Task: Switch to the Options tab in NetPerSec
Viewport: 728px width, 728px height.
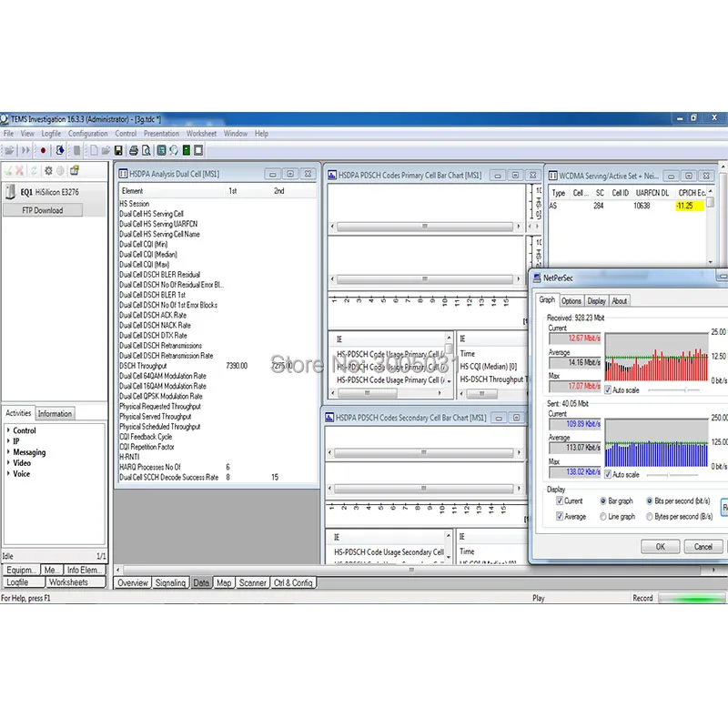Action: click(x=571, y=301)
